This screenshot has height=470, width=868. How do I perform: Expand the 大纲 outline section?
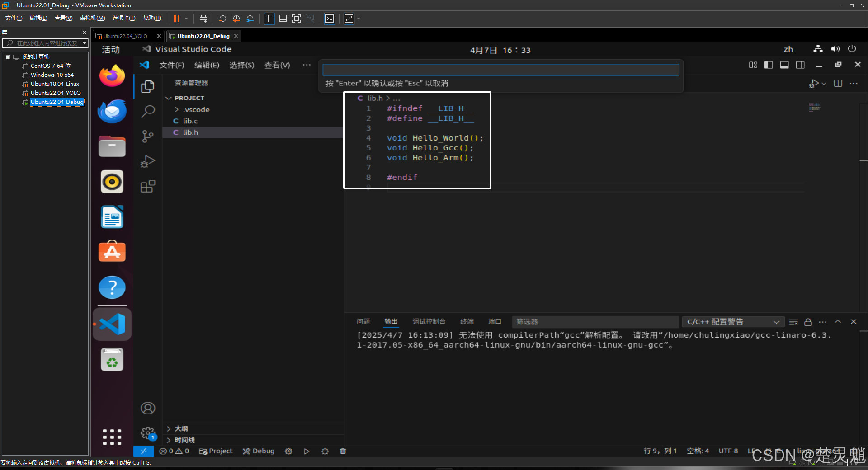click(x=169, y=428)
